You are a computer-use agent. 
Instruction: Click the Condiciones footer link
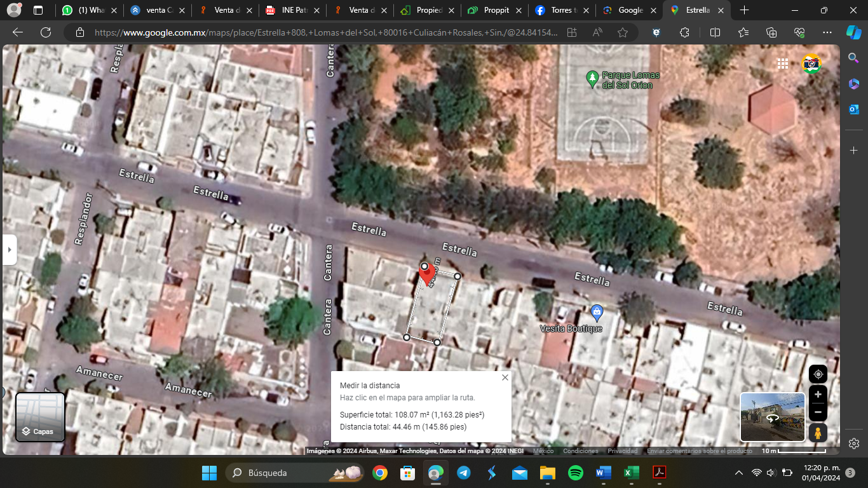coord(580,451)
